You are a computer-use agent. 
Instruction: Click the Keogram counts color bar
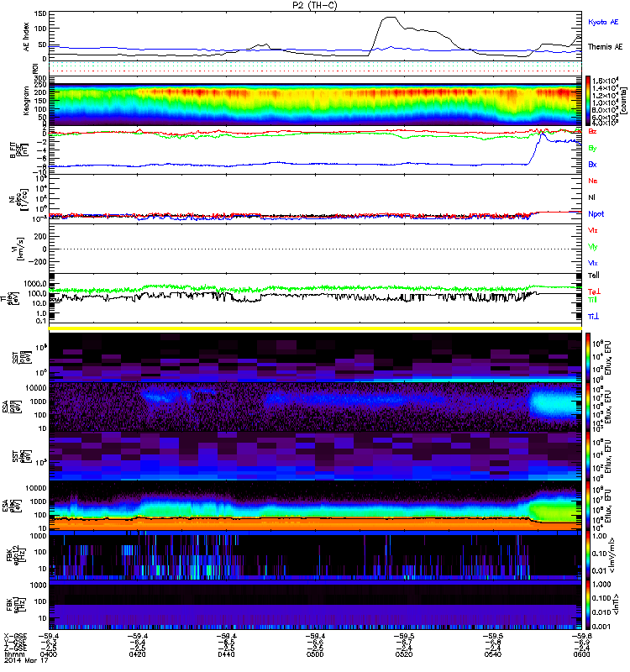(587, 101)
